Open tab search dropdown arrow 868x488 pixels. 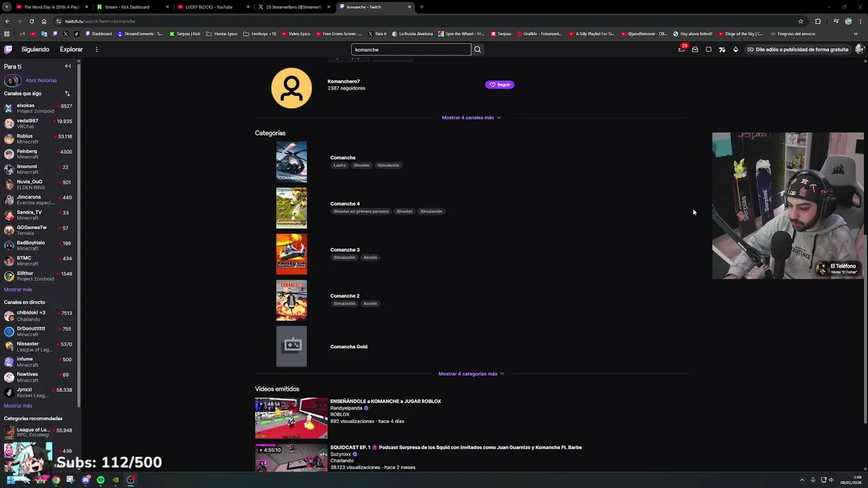point(6,7)
